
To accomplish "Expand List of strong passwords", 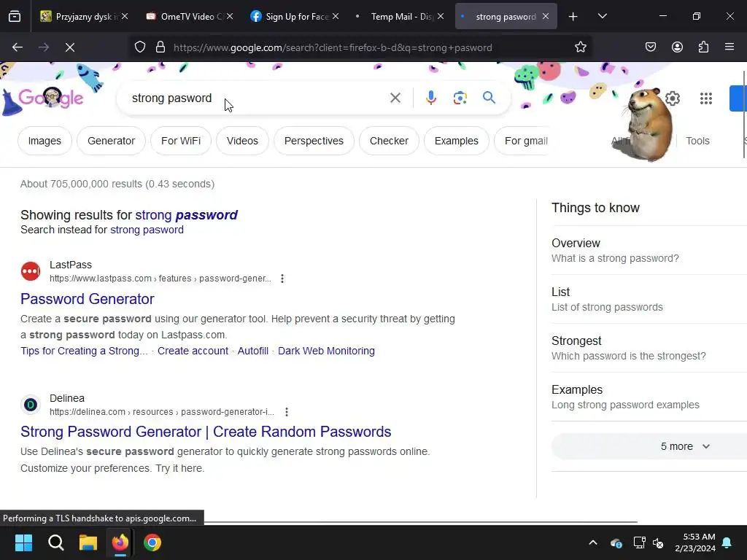I will coord(649,299).
